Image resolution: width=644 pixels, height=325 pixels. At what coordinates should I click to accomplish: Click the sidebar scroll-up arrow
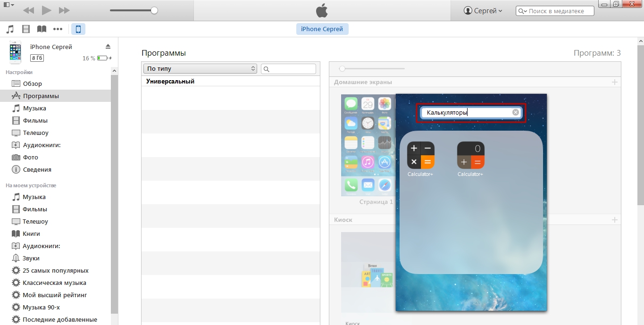115,71
